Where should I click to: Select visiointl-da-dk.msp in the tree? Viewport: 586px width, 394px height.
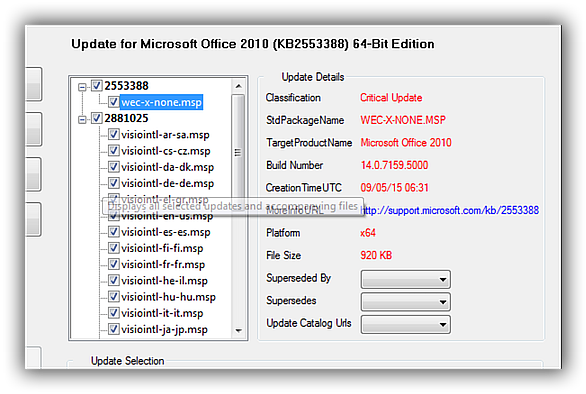[167, 167]
